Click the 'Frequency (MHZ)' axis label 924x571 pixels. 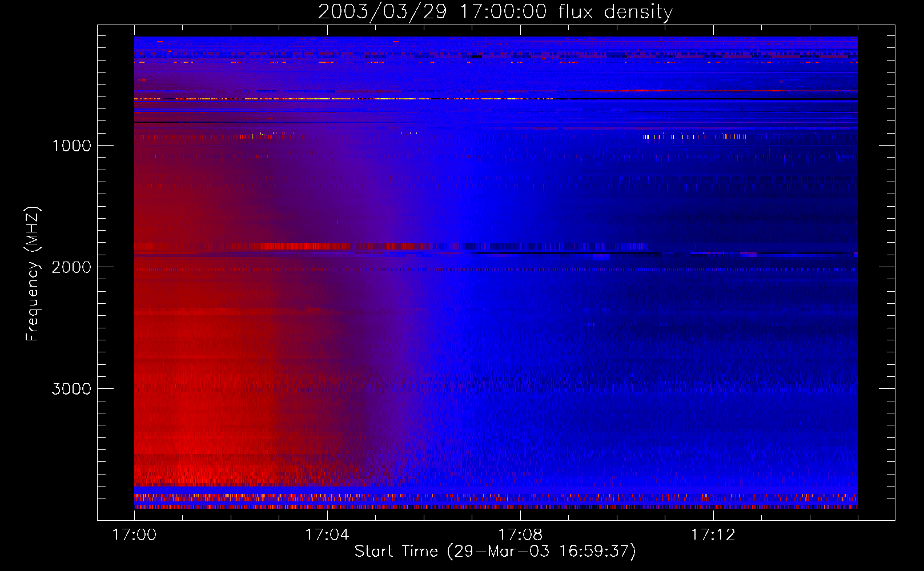click(x=33, y=274)
